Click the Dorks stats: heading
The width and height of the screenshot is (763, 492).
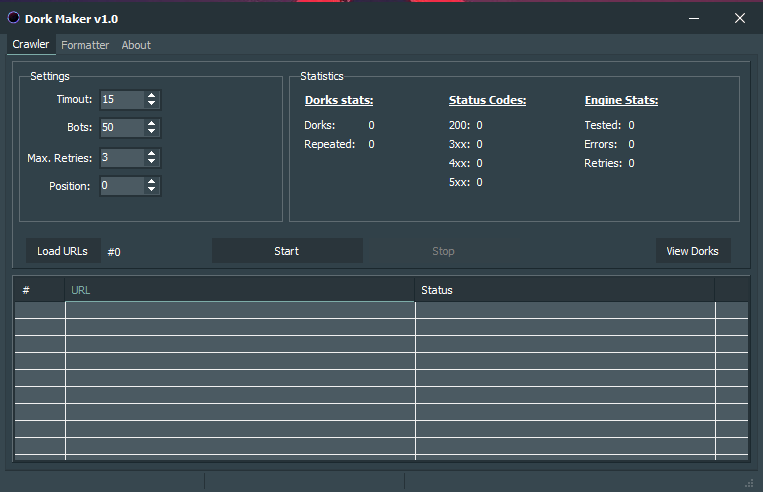click(x=339, y=100)
